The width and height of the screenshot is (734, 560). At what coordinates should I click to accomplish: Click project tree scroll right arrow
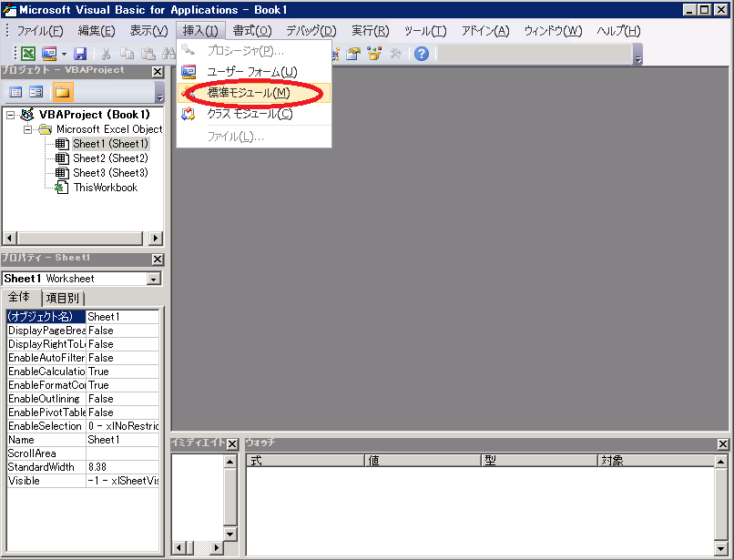point(156,238)
